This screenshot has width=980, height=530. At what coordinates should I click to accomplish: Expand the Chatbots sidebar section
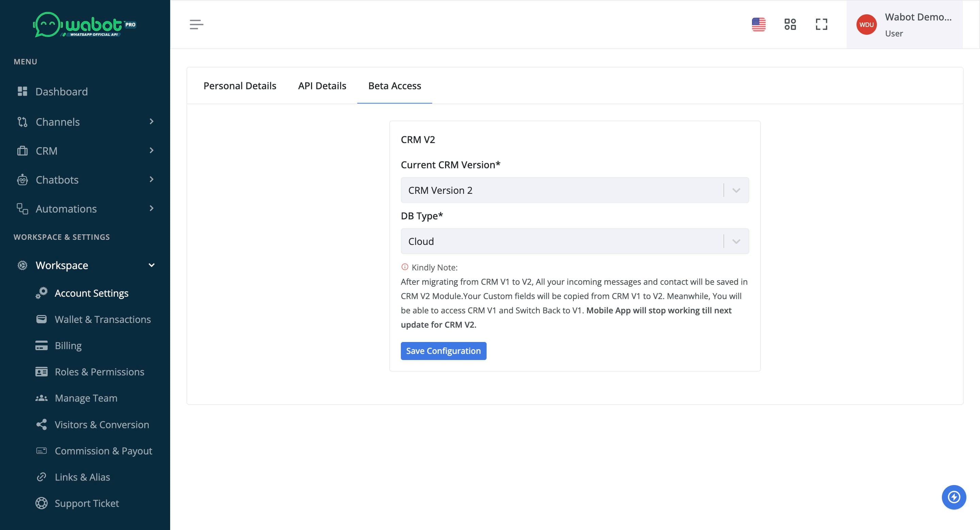pos(57,180)
